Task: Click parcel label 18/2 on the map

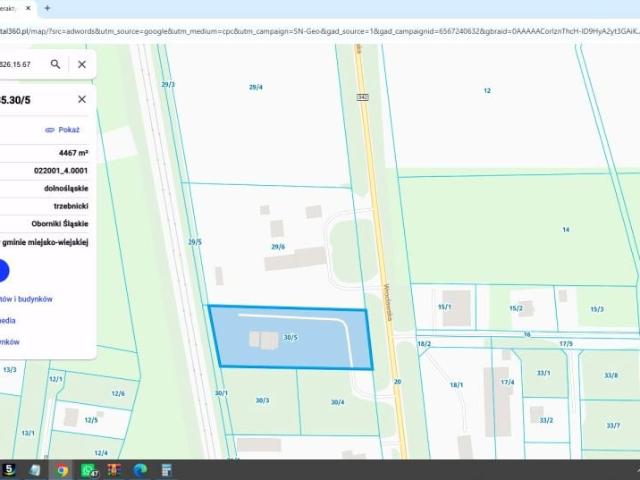Action: (424, 344)
